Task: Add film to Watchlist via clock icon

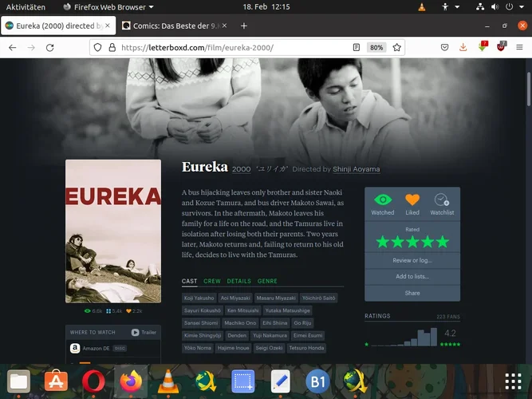Action: (442, 199)
